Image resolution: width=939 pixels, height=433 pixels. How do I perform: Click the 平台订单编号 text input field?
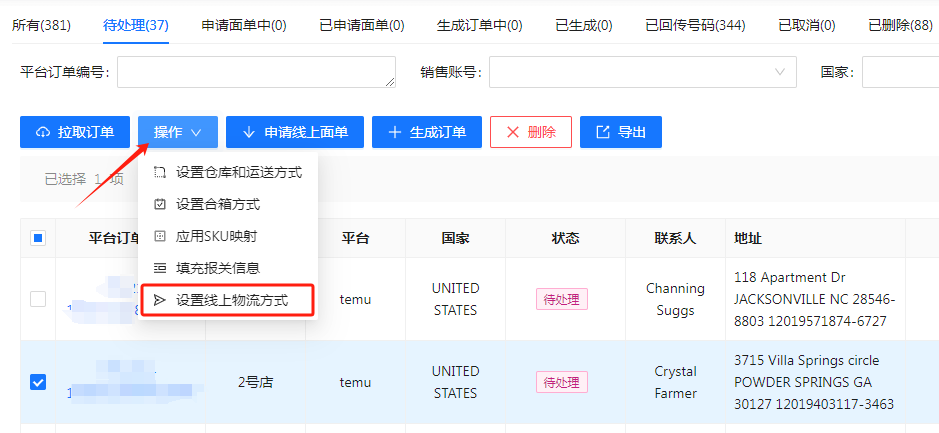257,72
